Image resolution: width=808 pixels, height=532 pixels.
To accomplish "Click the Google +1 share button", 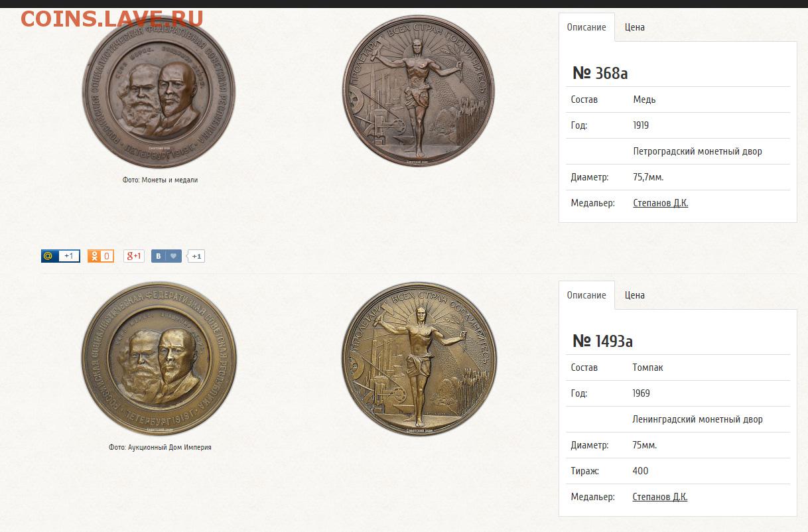I will tap(134, 256).
